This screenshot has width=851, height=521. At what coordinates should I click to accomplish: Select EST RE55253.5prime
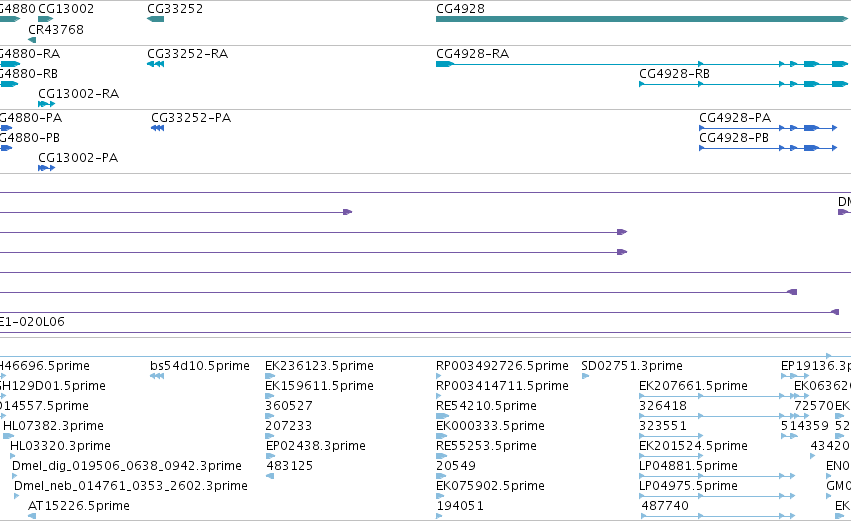pos(486,446)
